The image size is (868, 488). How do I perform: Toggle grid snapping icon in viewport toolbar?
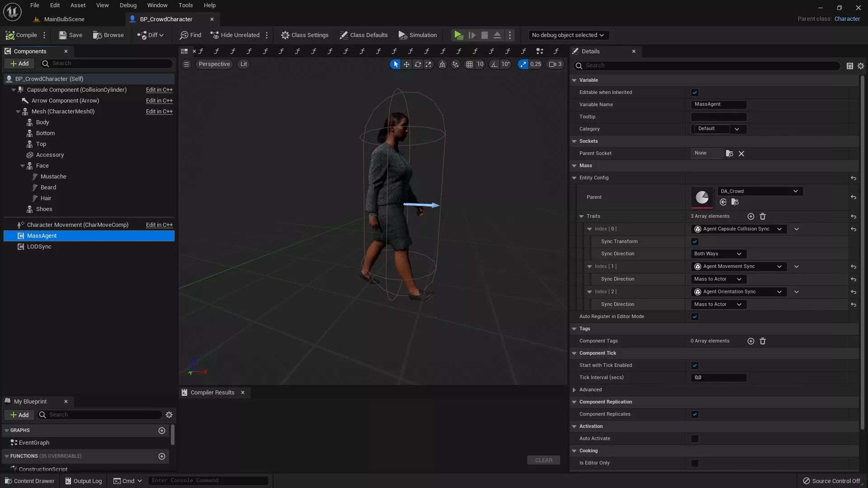(x=469, y=64)
